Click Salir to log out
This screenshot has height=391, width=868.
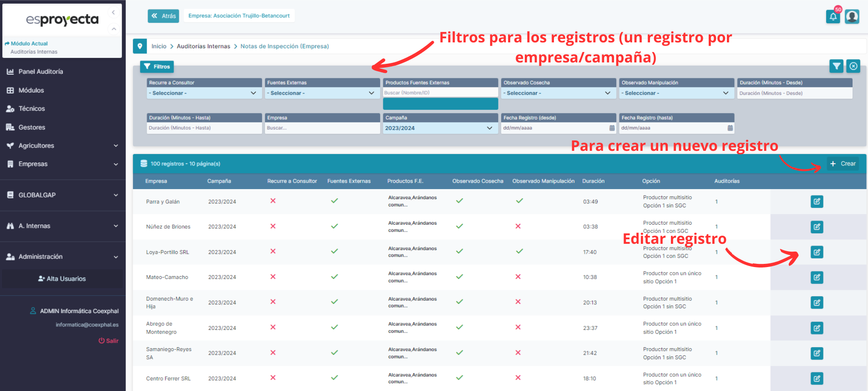(x=108, y=341)
